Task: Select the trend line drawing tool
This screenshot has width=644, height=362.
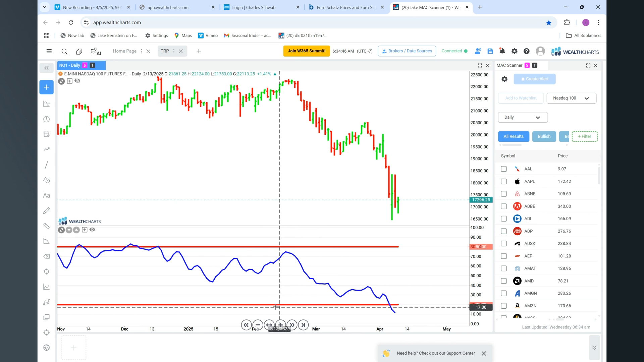Action: (47, 165)
